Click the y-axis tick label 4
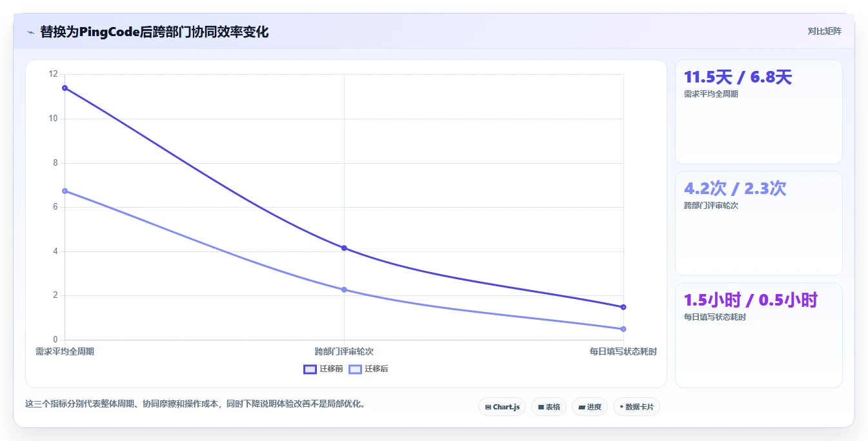Viewport: 868px width, 441px height. click(x=56, y=251)
